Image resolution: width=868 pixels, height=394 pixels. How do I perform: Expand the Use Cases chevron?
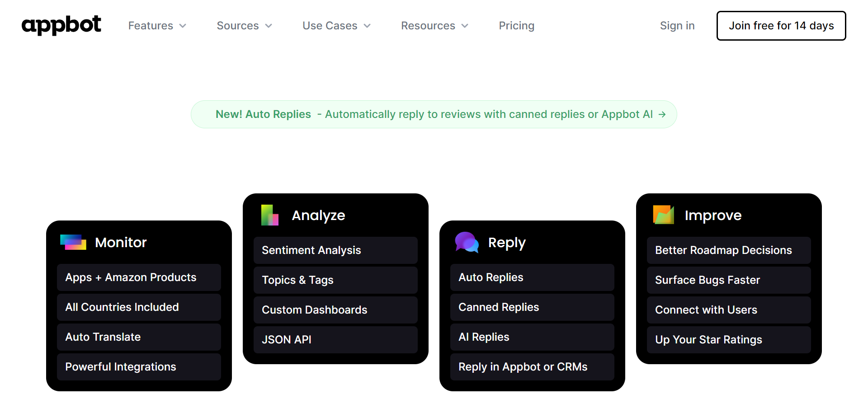(367, 26)
